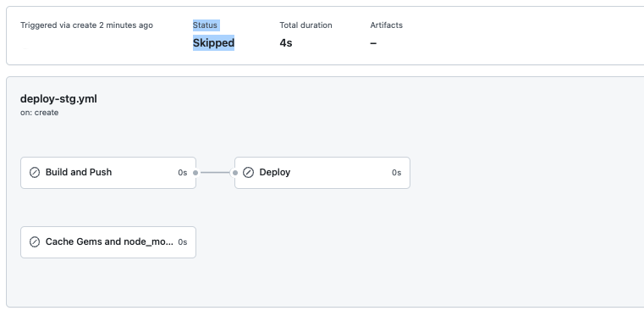
Task: Click the 4s total duration value
Action: (286, 42)
